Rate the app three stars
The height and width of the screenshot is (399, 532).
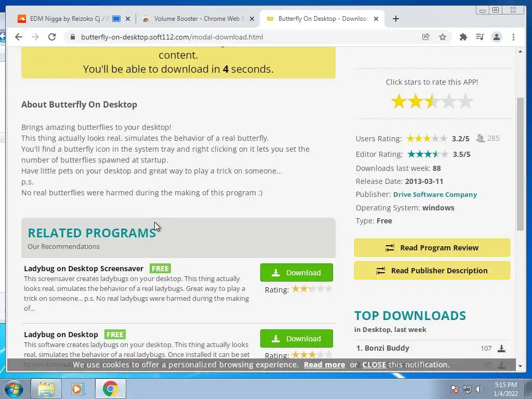432,101
